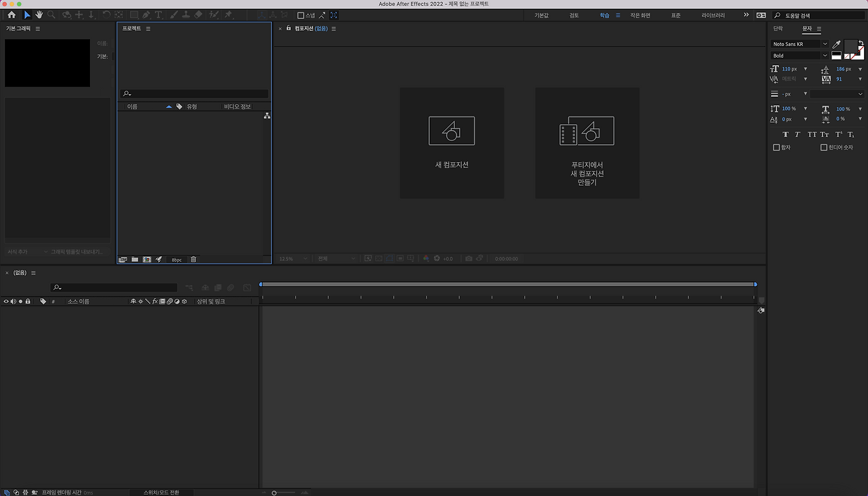
Task: Click 푸티지에서 새 컴포지션 만들기 button
Action: coord(587,143)
